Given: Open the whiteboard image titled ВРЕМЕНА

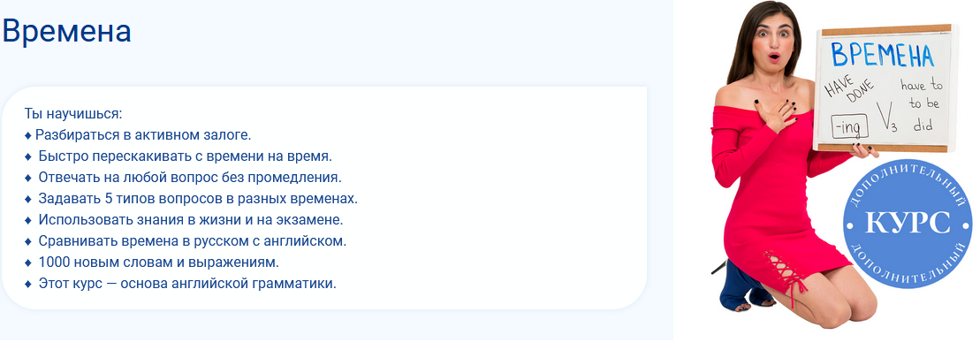Looking at the screenshot, I should (x=885, y=88).
